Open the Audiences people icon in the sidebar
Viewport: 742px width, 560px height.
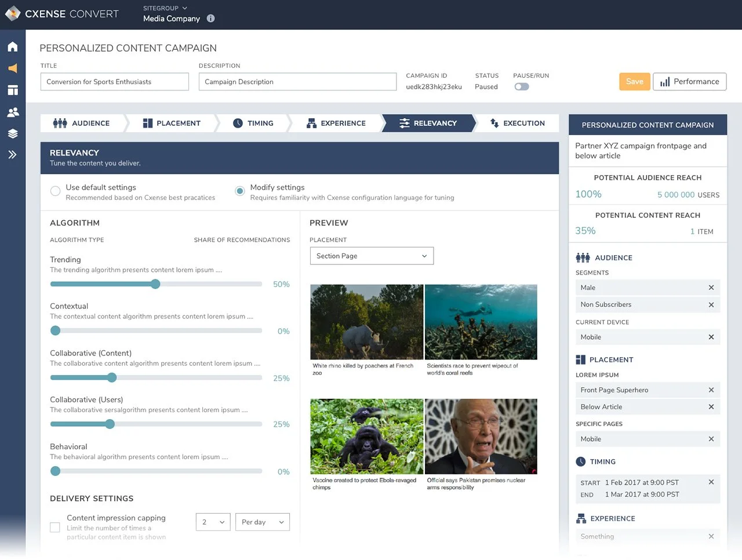coord(13,111)
